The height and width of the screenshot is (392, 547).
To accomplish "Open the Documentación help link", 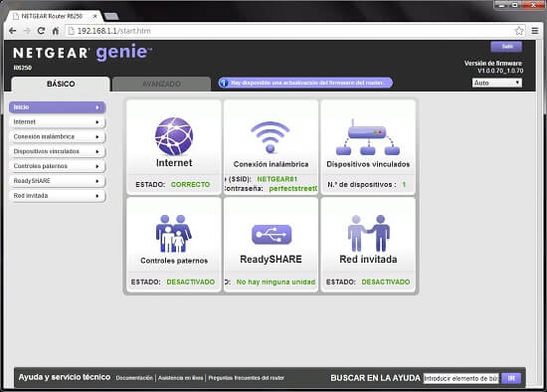I will pos(134,378).
